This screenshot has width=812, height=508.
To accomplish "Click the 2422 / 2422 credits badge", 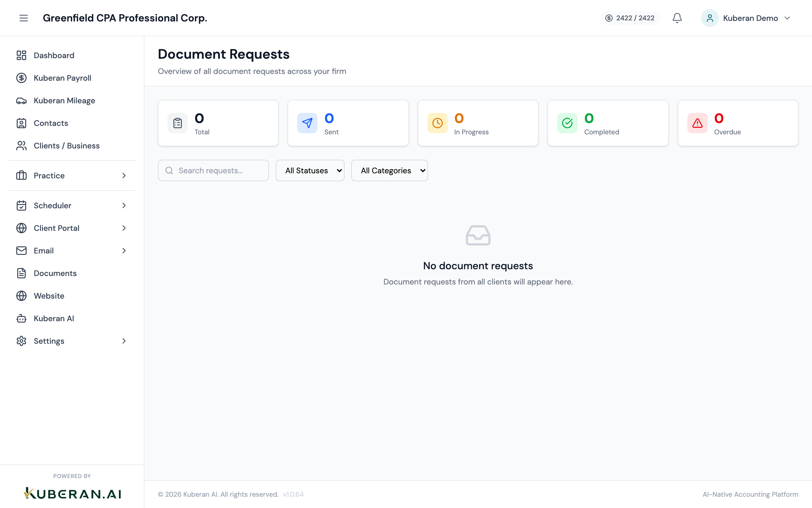I will tap(630, 18).
